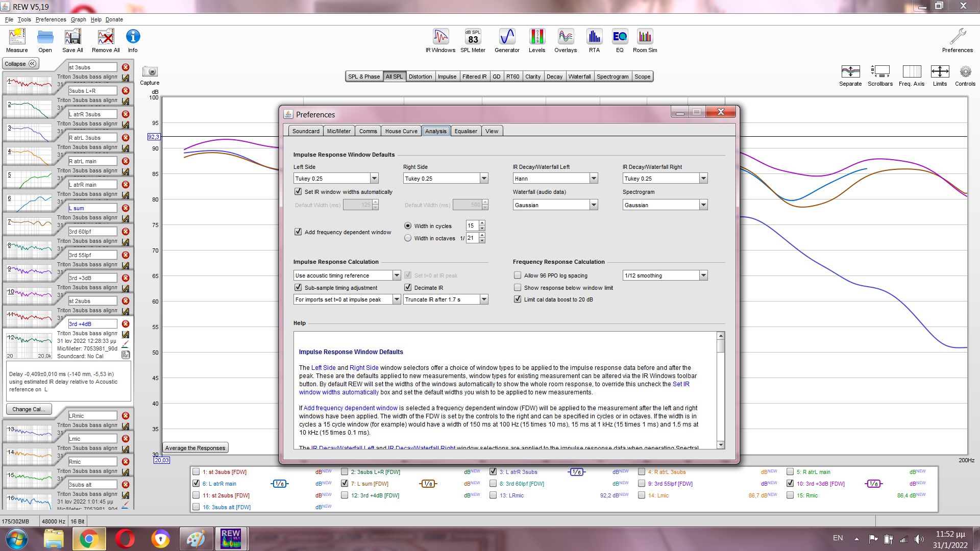Viewport: 980px width, 551px height.
Task: Click the Freq. Axis icon
Action: pos(912,75)
